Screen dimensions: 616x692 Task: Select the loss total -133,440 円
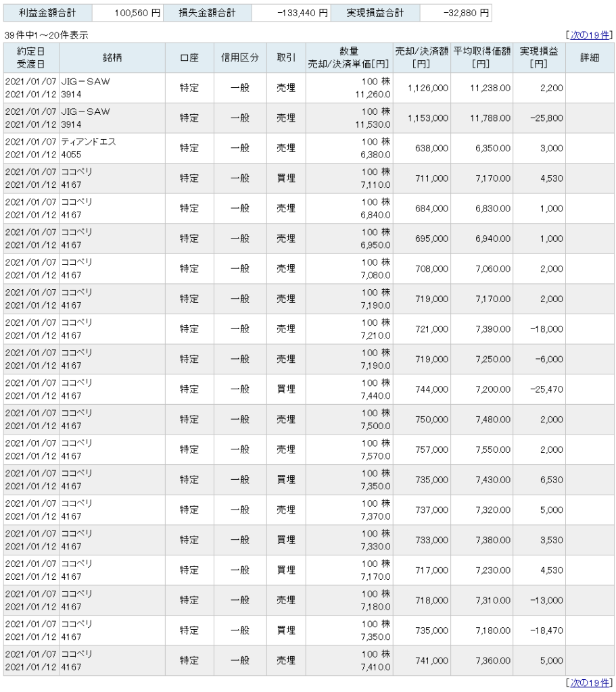[302, 13]
